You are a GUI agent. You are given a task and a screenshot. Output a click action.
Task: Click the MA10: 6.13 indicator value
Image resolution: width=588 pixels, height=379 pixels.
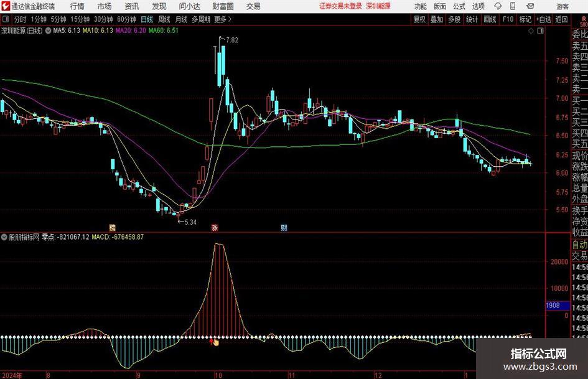[98, 30]
